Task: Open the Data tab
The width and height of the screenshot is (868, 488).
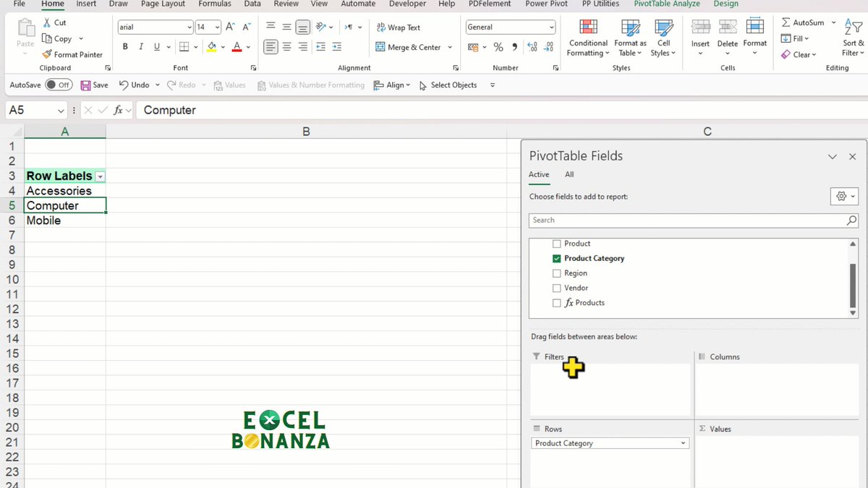Action: (252, 4)
